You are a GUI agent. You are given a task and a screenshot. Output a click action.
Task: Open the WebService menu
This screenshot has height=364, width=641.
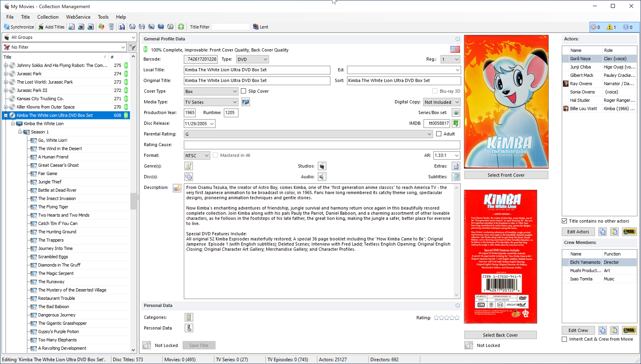pos(78,17)
